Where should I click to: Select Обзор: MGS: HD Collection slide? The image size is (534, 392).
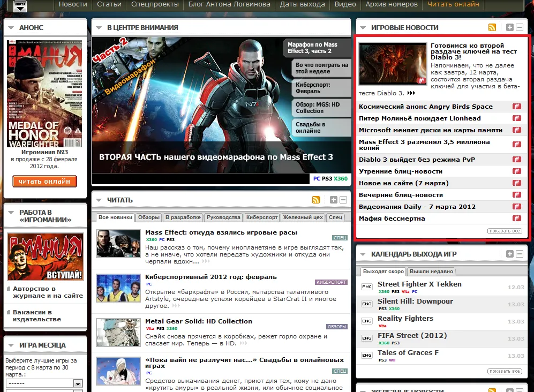coord(317,108)
